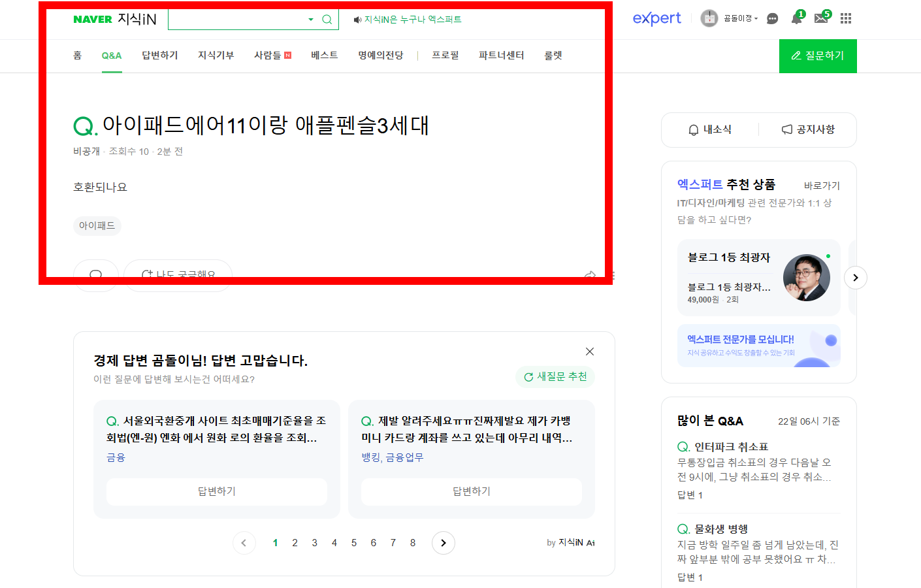Open the 인터파크 취소표 question

pos(731,447)
